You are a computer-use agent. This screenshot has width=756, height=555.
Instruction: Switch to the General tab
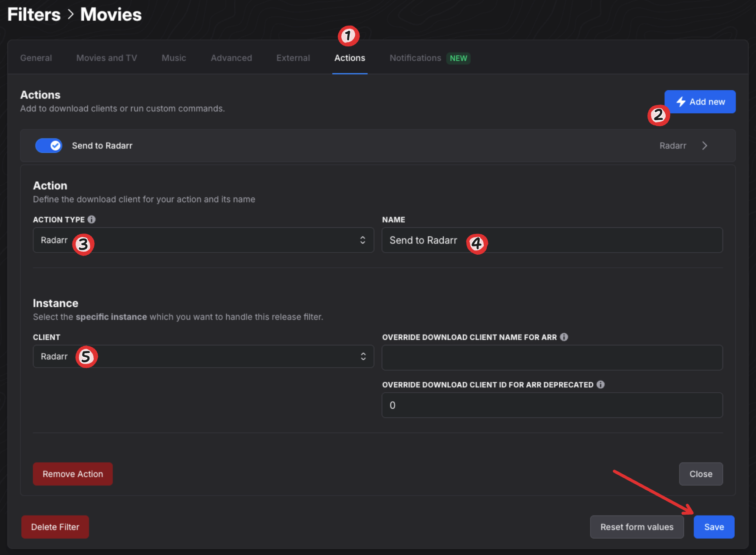pyautogui.click(x=36, y=58)
